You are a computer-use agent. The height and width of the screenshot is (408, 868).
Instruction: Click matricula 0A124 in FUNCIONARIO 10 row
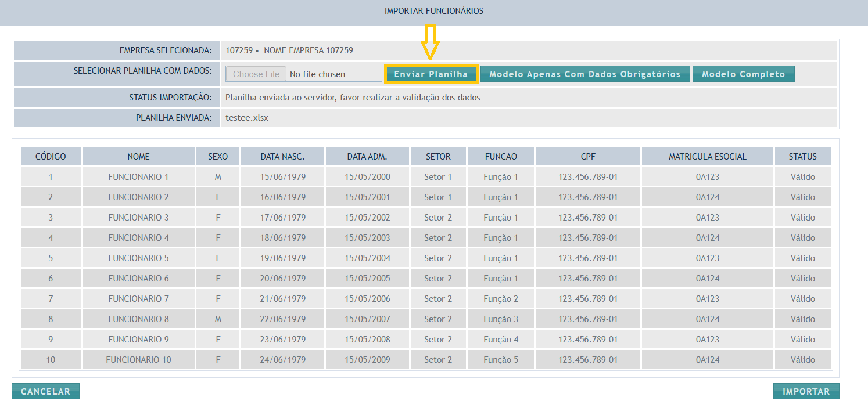[708, 360]
